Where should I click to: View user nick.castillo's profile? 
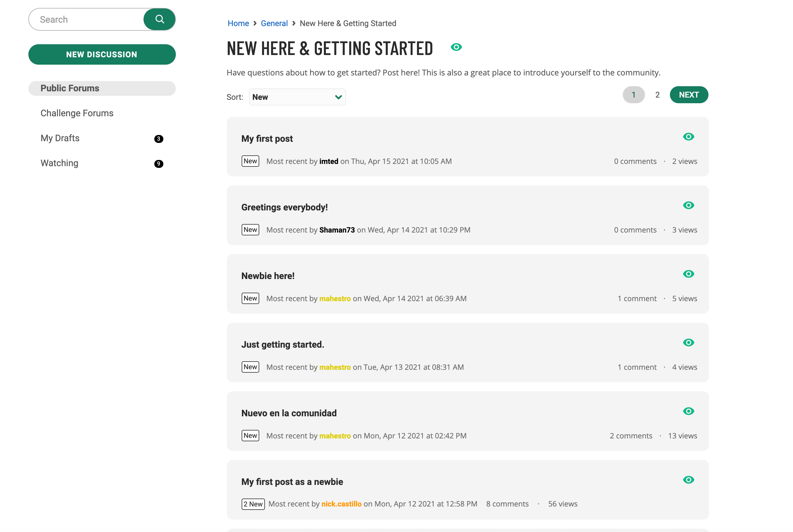pos(341,504)
